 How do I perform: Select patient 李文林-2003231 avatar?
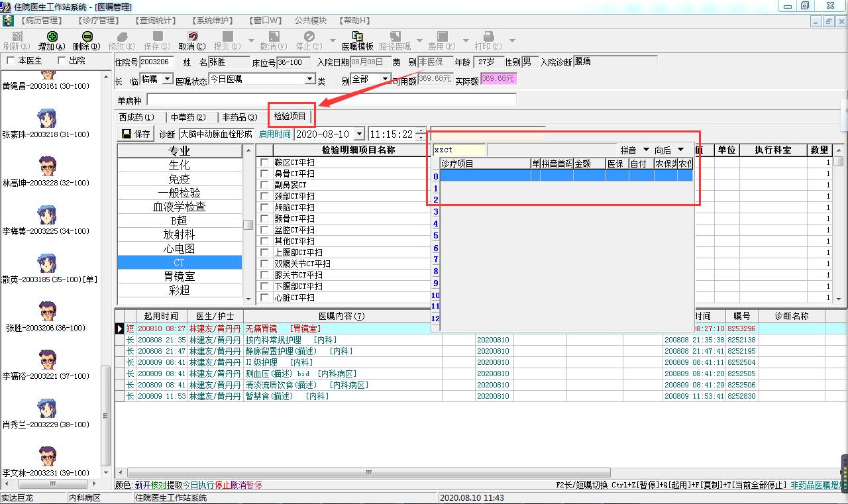46,456
